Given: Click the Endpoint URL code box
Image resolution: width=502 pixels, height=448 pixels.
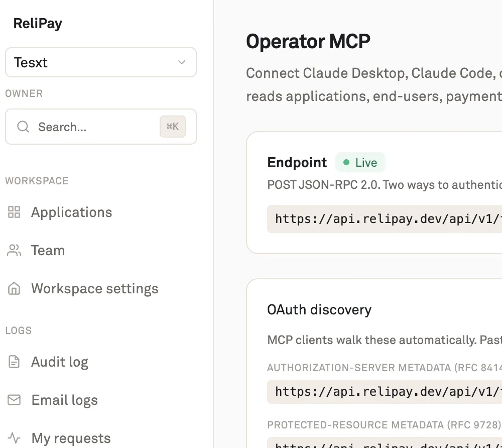Looking at the screenshot, I should (385, 218).
